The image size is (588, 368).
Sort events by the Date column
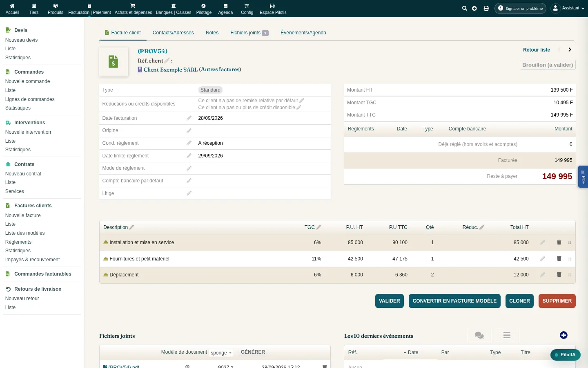(411, 352)
